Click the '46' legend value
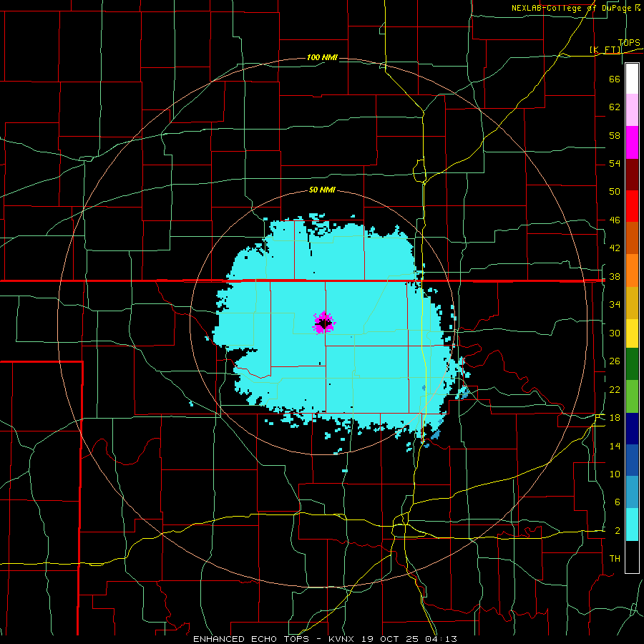Viewport: 644px width, 644px height. pyautogui.click(x=615, y=220)
